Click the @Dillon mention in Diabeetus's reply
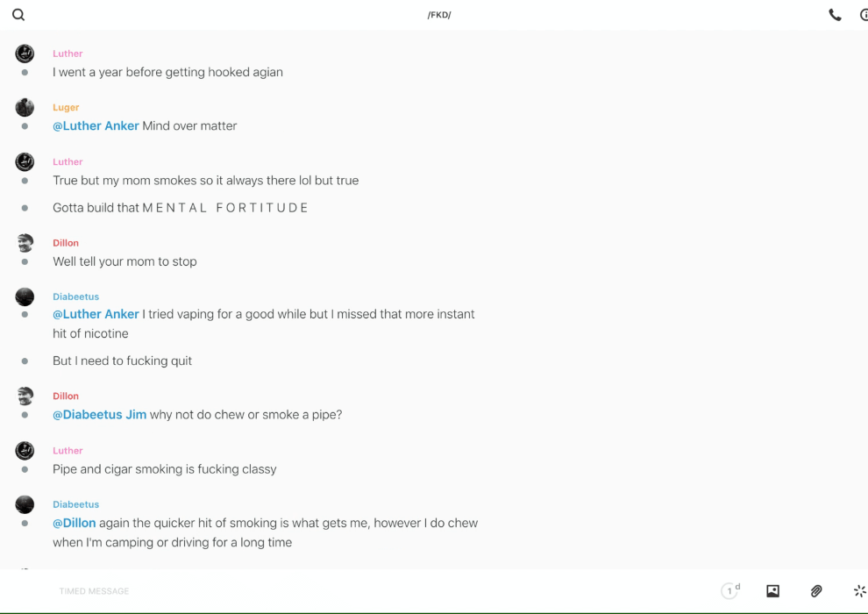Image resolution: width=868 pixels, height=614 pixels. point(74,524)
